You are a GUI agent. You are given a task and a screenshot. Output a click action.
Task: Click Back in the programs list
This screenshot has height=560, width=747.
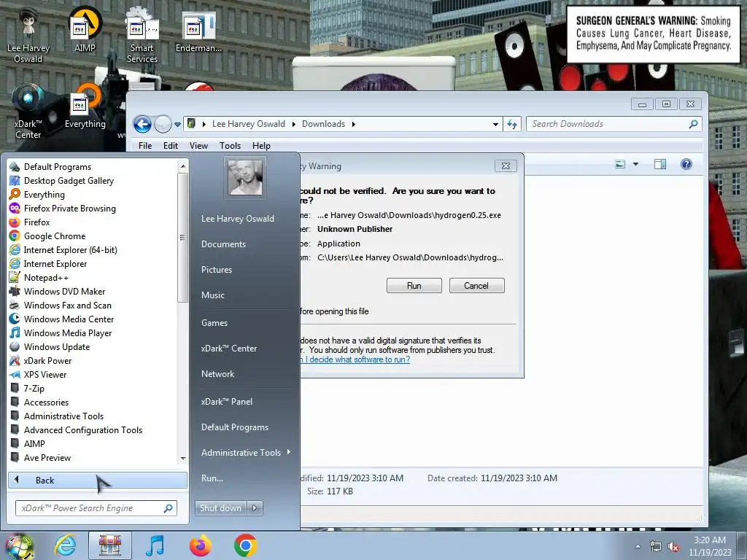[x=97, y=480]
